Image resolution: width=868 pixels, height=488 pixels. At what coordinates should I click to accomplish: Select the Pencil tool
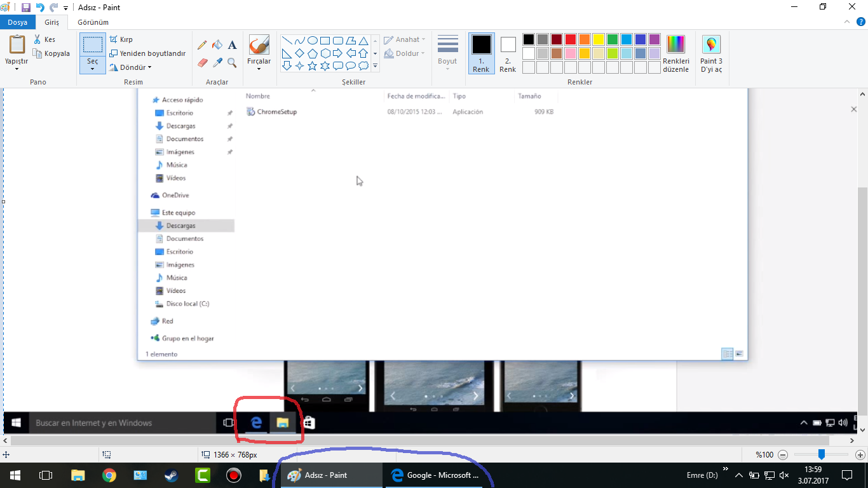(x=202, y=45)
